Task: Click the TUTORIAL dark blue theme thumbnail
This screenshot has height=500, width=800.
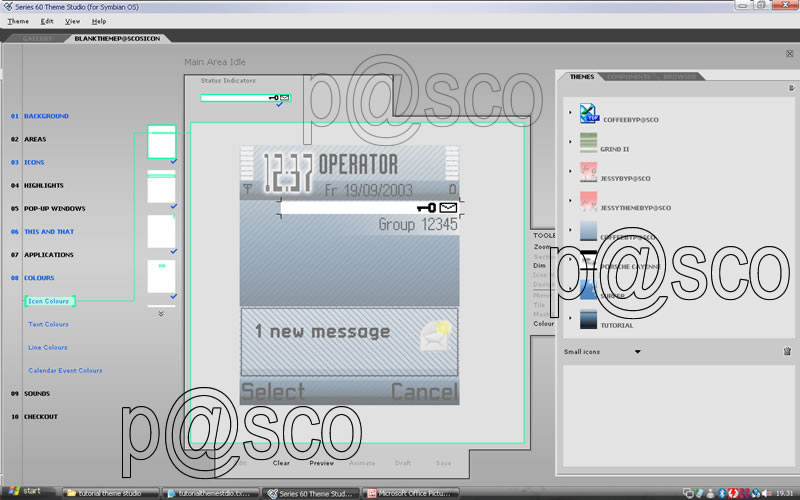Action: click(x=588, y=319)
